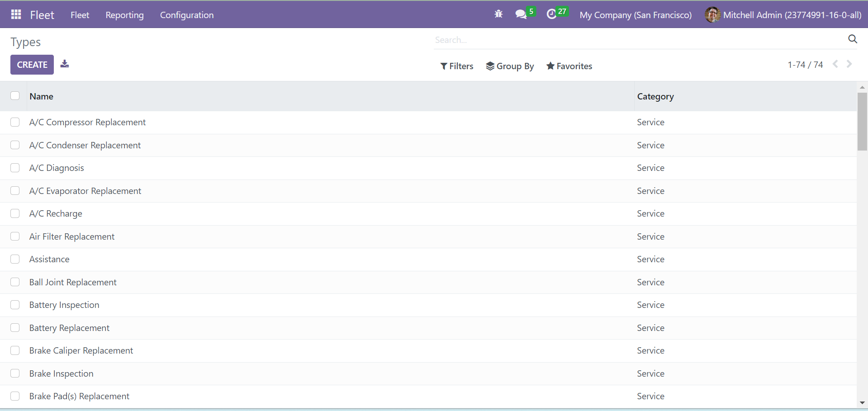
Task: Open the Mitchell Admin user menu
Action: pos(783,15)
